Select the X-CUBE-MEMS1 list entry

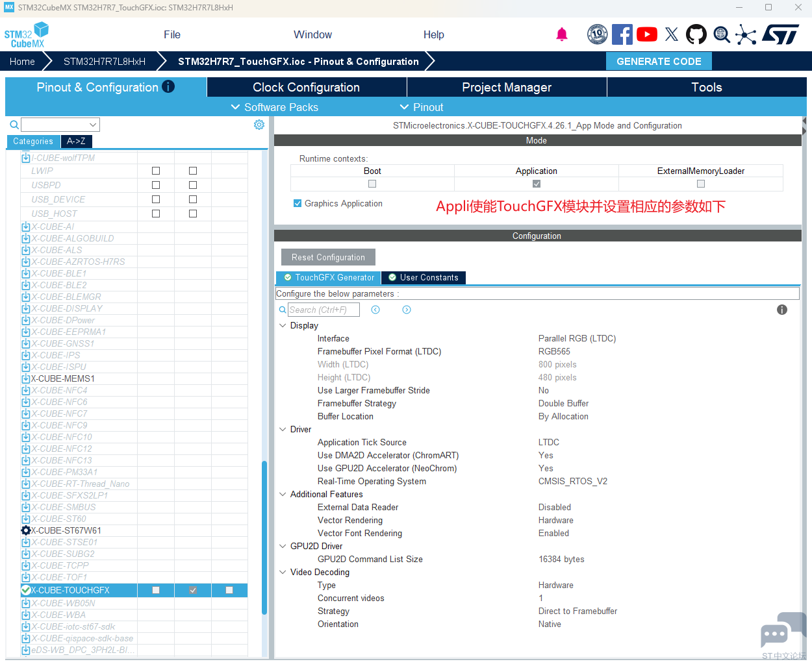[63, 378]
